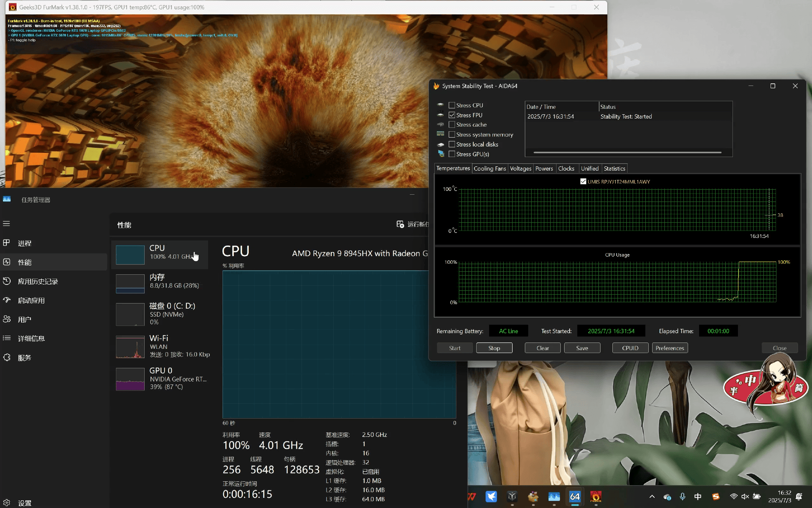Enable the Stress local disks checkbox

coord(452,144)
